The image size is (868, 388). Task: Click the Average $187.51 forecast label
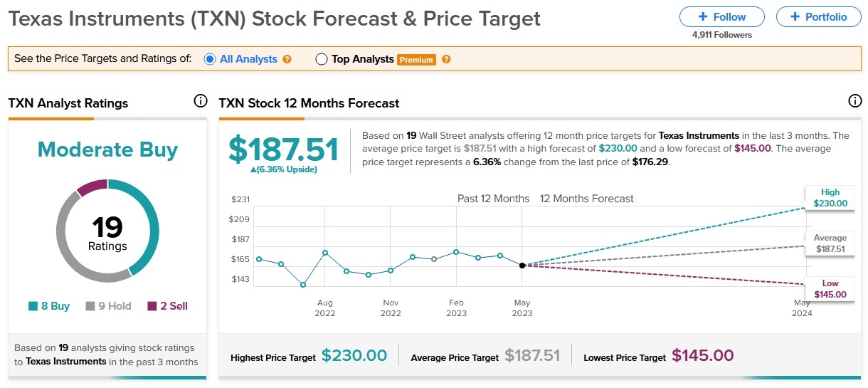point(830,243)
